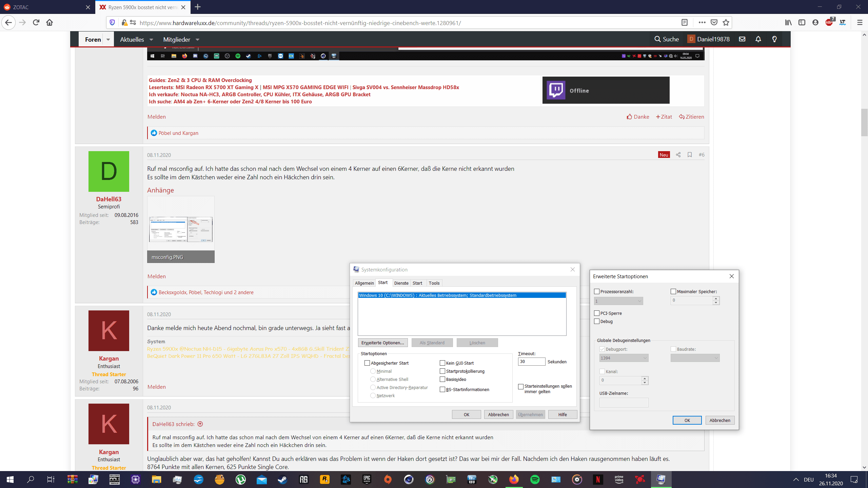Switch to the Dienste tab
868x488 pixels.
(x=401, y=283)
